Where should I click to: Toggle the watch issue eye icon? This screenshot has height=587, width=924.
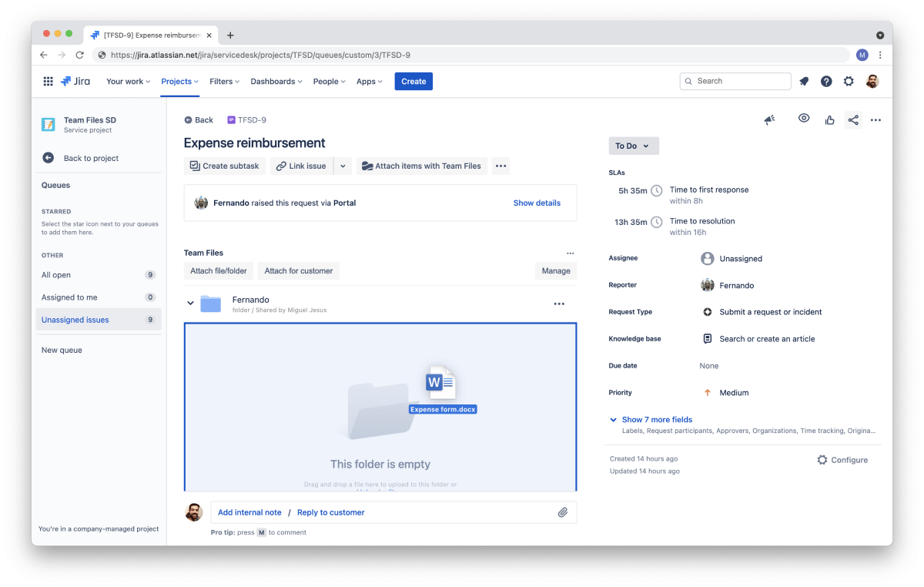804,119
